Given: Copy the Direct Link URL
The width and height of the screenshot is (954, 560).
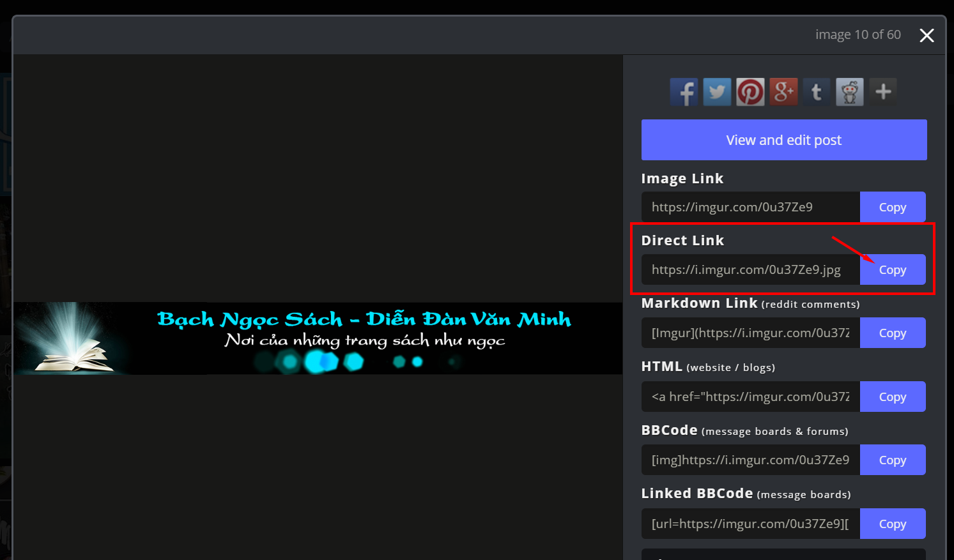Looking at the screenshot, I should 892,269.
